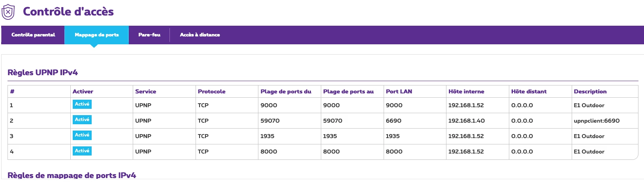This screenshot has width=644, height=182.
Task: Click the Règles de mappage de ports IPv4 heading
Action: [72, 175]
